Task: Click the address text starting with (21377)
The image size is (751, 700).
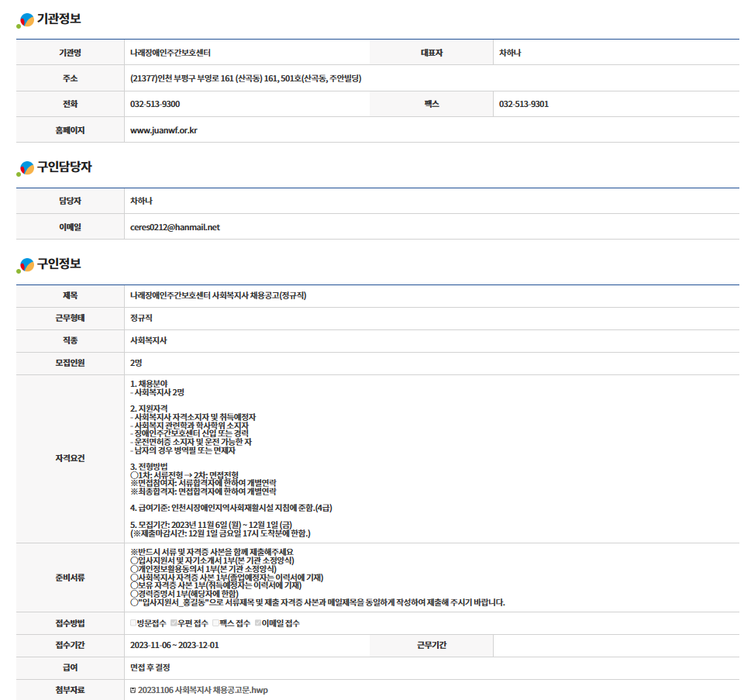Action: pos(246,78)
